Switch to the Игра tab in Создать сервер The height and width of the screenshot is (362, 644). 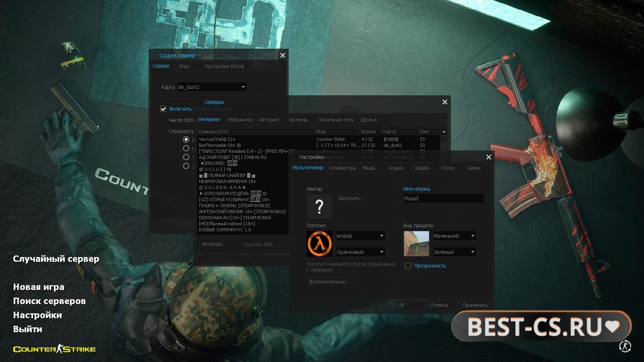click(x=184, y=66)
